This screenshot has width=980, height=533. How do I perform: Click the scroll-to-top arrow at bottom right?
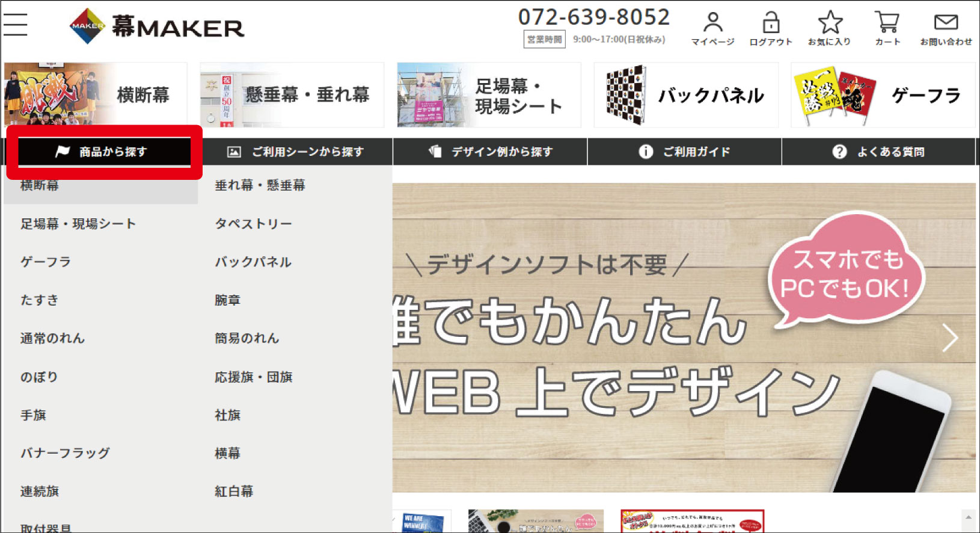(x=968, y=517)
